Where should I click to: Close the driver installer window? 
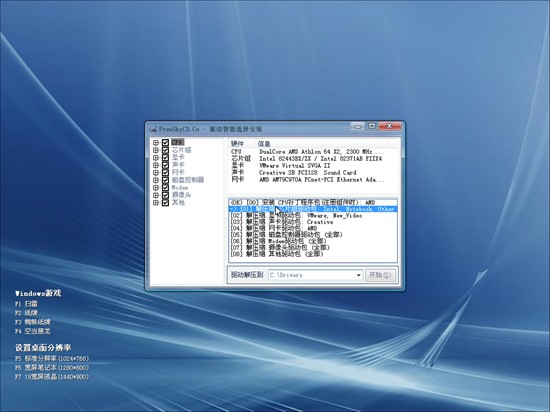click(x=389, y=126)
